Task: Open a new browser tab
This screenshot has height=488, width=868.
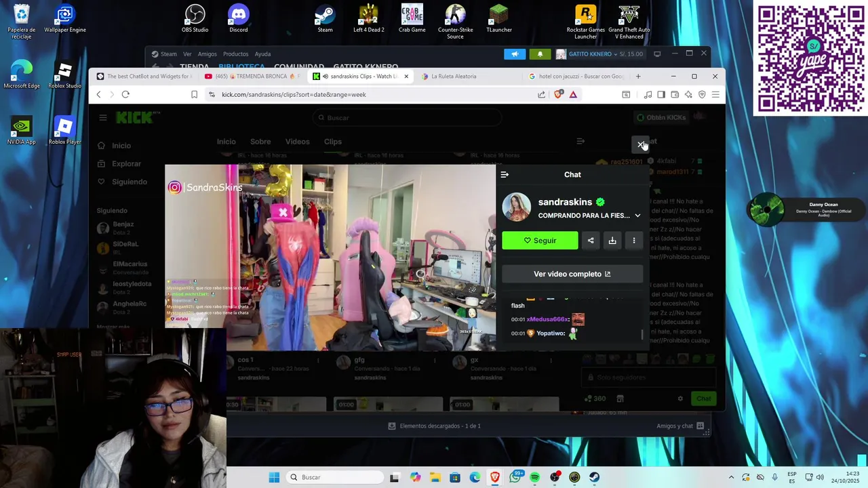Action: [x=638, y=77]
